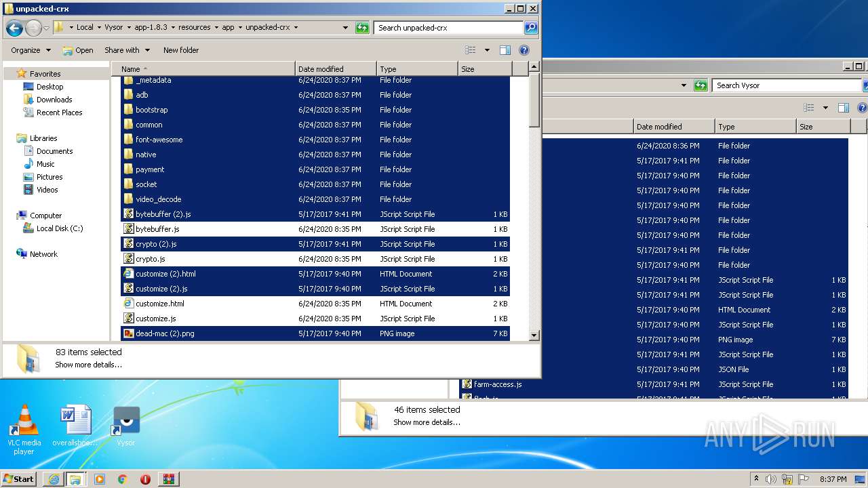Viewport: 868px width, 488px height.
Task: Open the view options dropdown arrow in unpacked-crx
Action: tap(487, 50)
